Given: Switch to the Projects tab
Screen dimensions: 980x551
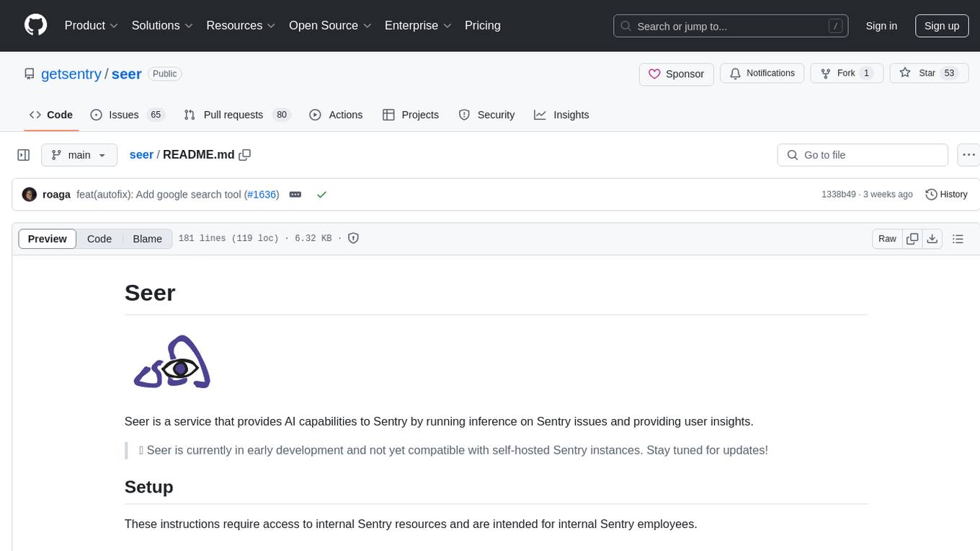Looking at the screenshot, I should [x=411, y=115].
